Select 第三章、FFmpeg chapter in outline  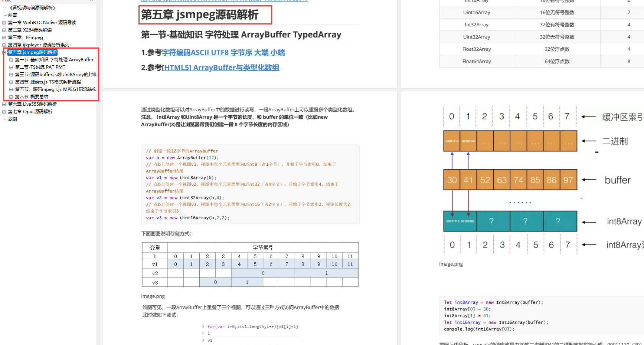point(26,37)
